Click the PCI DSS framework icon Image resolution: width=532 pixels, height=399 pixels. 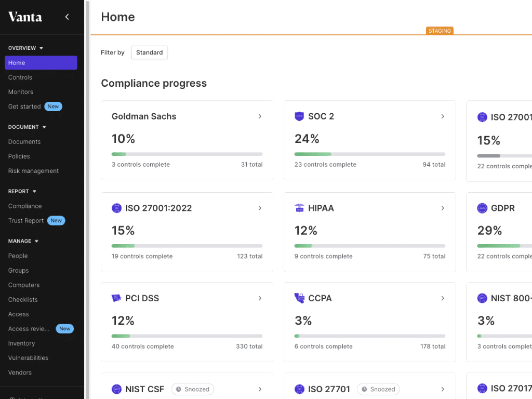(x=117, y=298)
